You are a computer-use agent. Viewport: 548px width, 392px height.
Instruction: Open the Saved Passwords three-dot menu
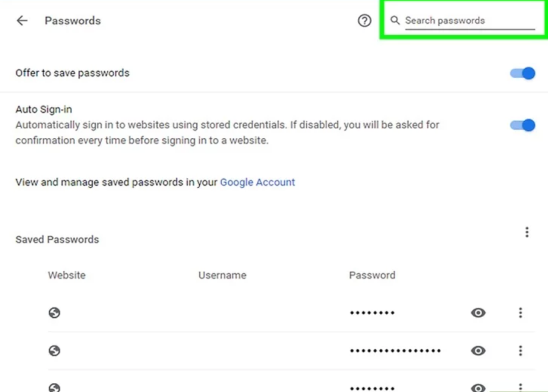point(527,232)
